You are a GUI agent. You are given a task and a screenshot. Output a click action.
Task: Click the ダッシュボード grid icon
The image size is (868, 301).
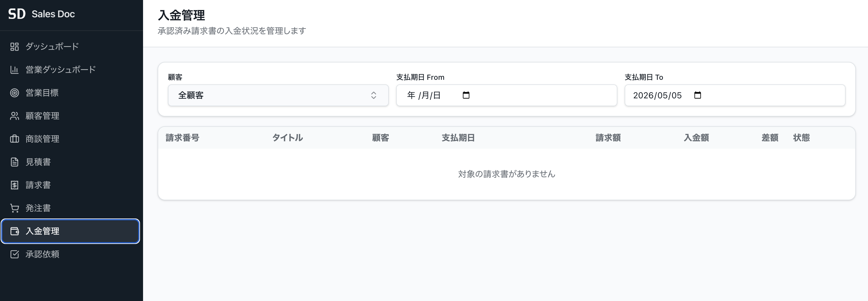[x=15, y=46]
